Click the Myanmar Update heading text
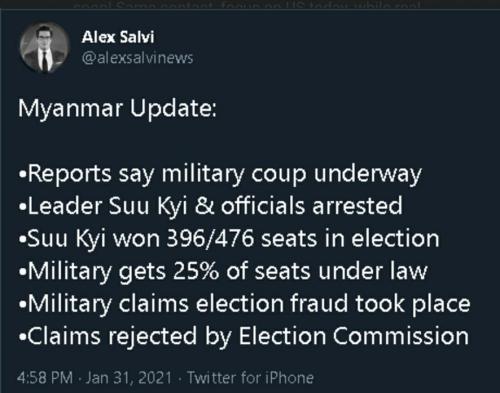The width and height of the screenshot is (500, 393). (117, 109)
